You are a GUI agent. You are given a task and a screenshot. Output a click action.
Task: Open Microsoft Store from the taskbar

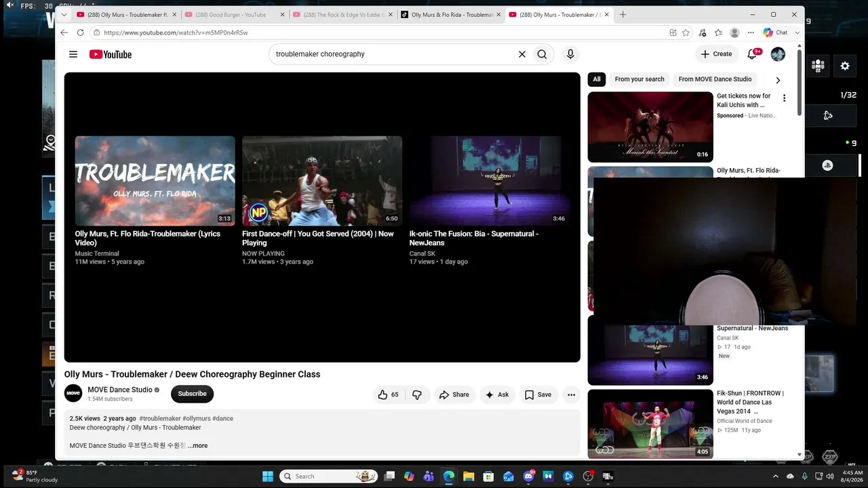click(488, 476)
